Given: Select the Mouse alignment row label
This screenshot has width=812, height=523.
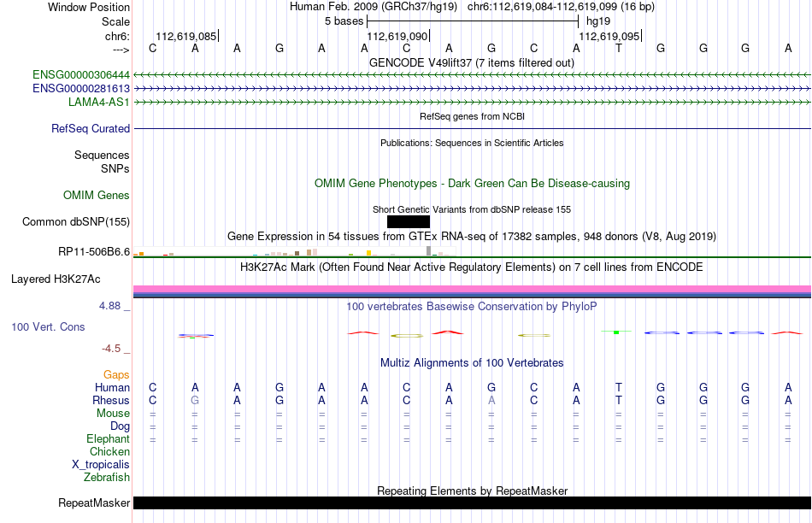Looking at the screenshot, I should (113, 414).
